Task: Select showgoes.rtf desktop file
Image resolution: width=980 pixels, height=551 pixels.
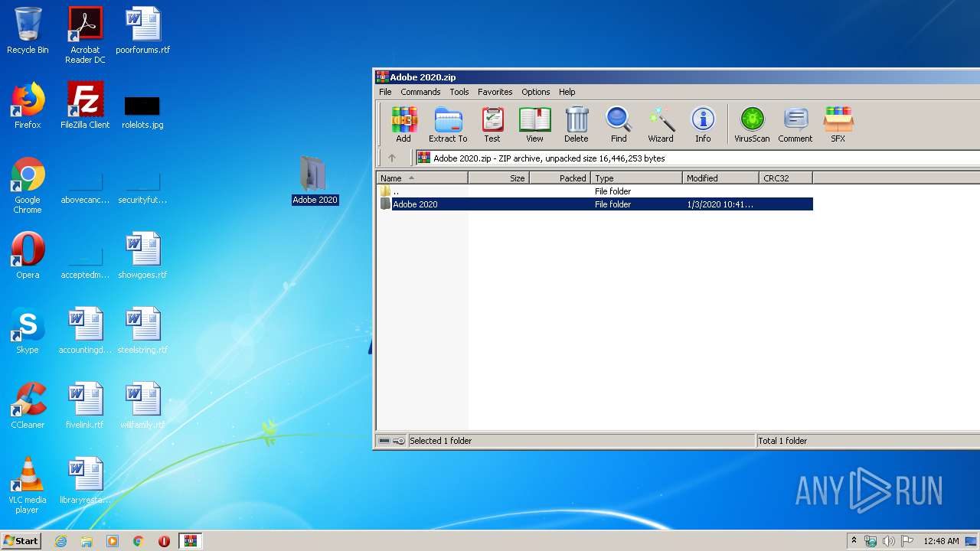Action: click(142, 256)
